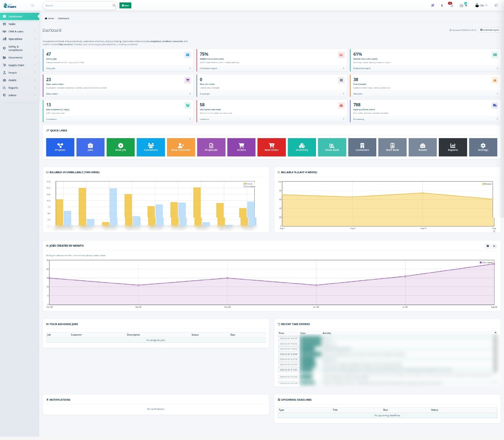The height and width of the screenshot is (440, 504).
Task: Click the fast-forward icon with badge 4
Action: 466,5
